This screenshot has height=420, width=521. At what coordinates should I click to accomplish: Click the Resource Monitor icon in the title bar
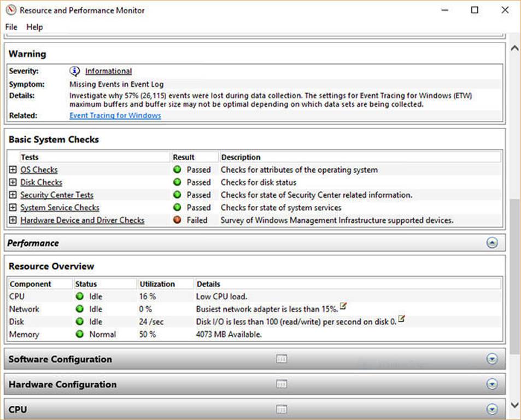coord(10,10)
